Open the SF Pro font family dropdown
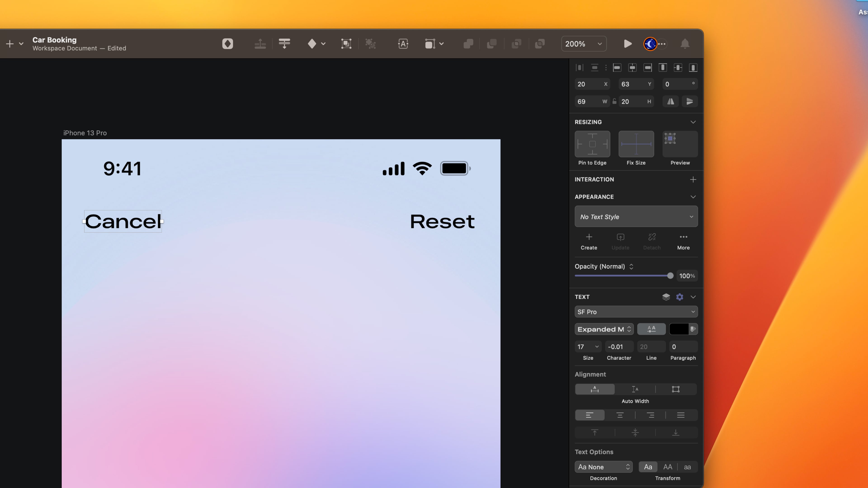 [636, 312]
